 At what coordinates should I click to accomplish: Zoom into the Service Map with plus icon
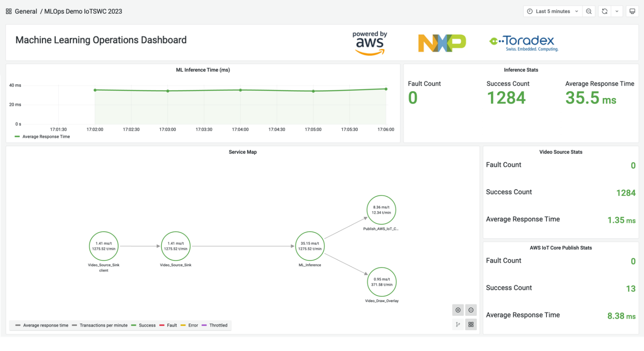458,310
